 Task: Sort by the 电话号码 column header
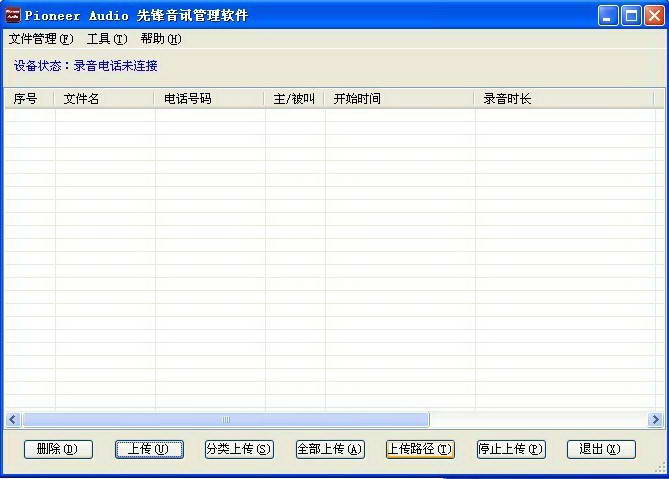tap(209, 99)
